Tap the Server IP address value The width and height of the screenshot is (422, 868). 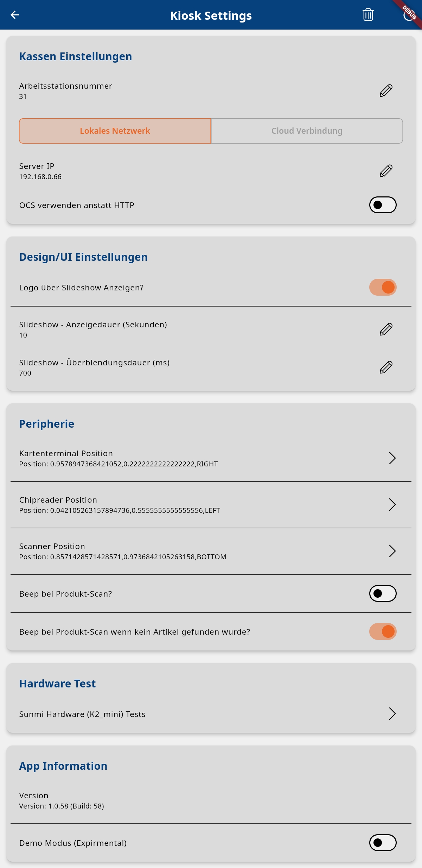[x=40, y=177]
